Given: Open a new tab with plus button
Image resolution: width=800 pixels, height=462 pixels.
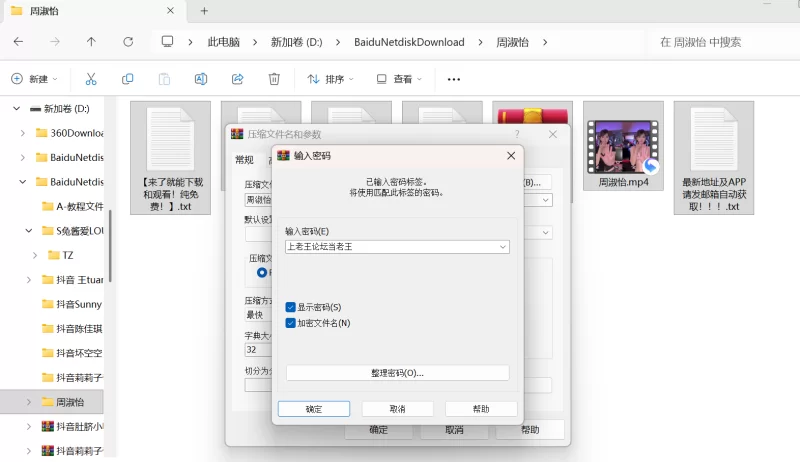Looking at the screenshot, I should (x=204, y=11).
